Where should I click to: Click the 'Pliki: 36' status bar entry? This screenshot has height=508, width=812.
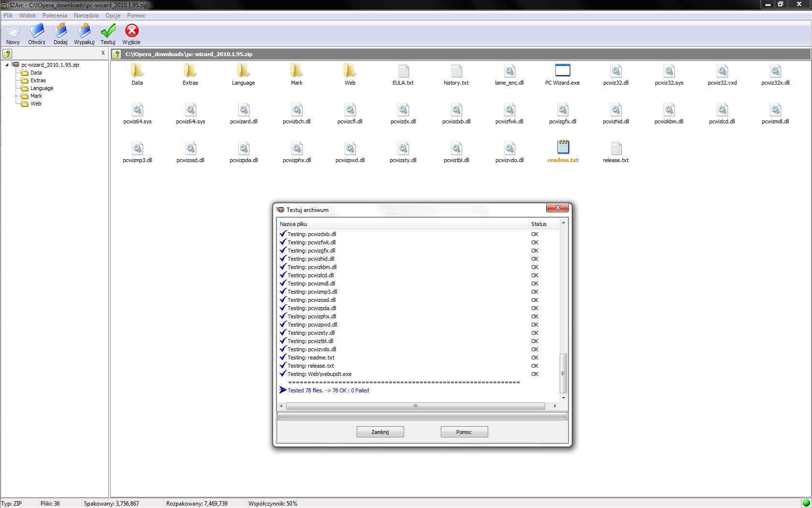coord(50,504)
